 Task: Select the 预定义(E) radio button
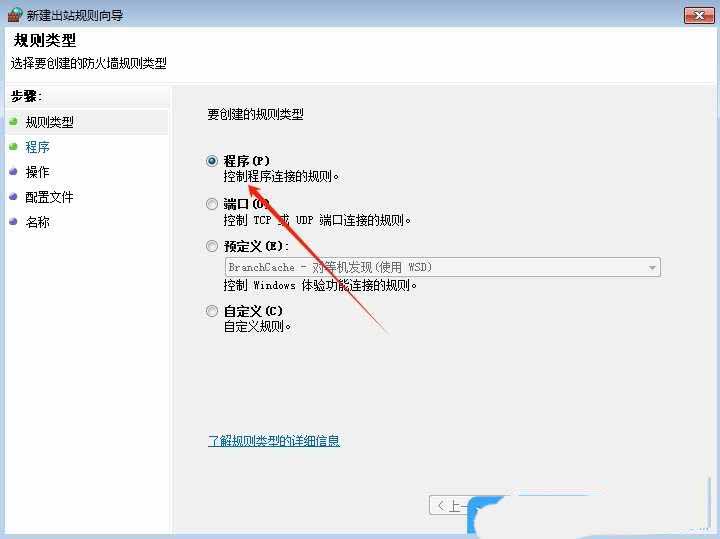click(211, 246)
